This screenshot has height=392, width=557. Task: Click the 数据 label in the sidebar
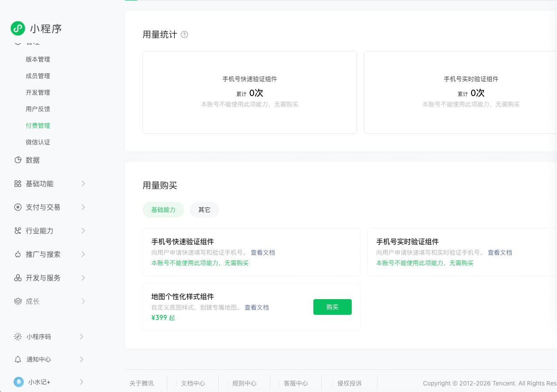(33, 160)
